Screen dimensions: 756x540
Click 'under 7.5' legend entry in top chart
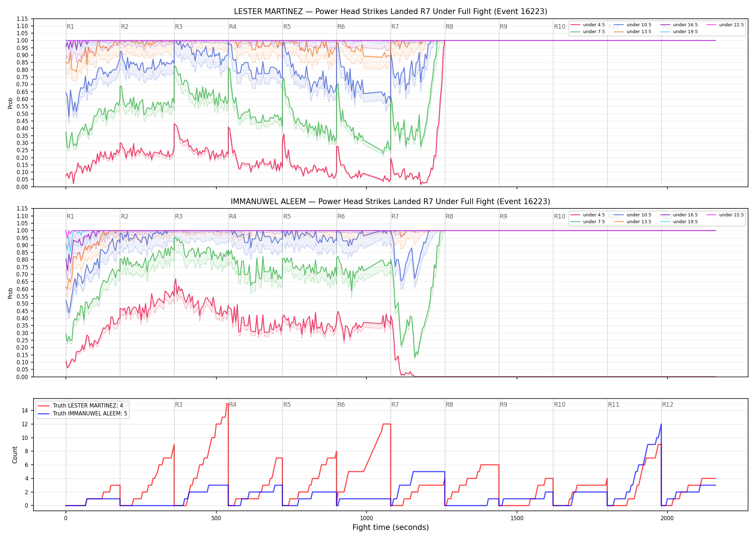pyautogui.click(x=588, y=32)
